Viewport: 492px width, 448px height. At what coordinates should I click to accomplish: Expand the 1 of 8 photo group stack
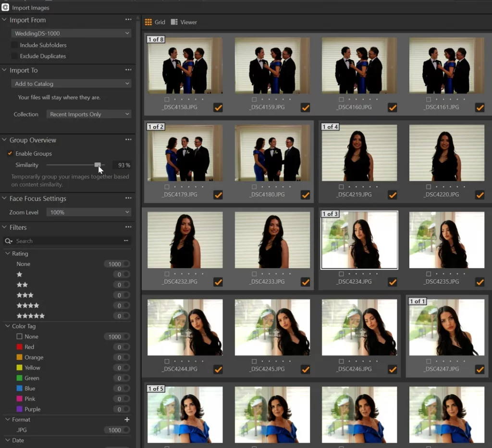[155, 39]
